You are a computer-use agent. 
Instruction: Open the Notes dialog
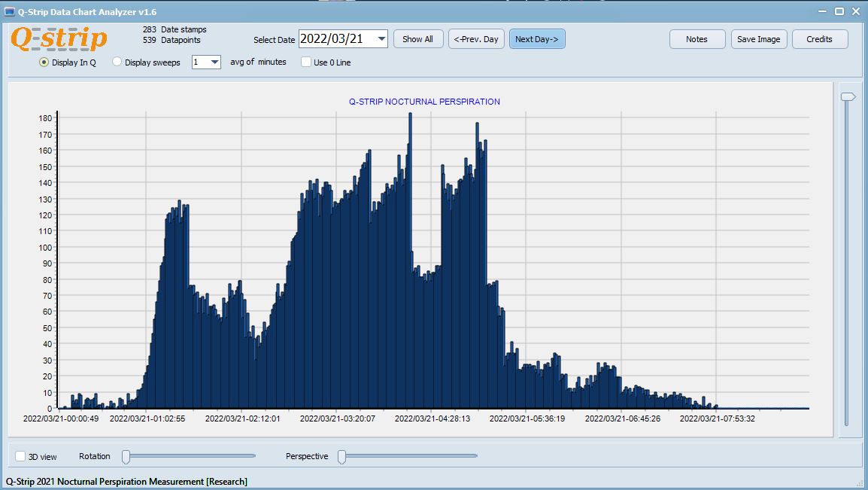[x=697, y=38]
